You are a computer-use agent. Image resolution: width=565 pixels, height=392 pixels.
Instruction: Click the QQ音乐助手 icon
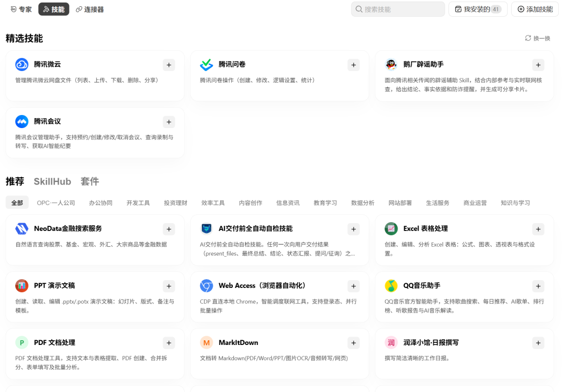391,286
